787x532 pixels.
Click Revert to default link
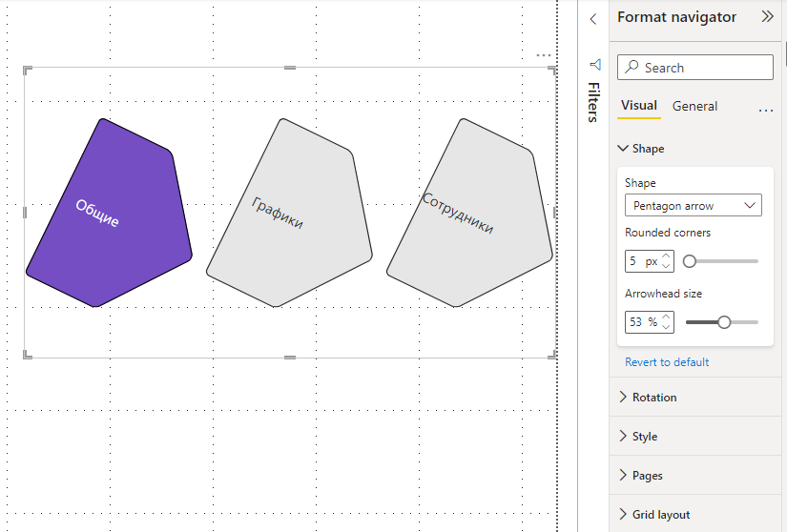[667, 362]
